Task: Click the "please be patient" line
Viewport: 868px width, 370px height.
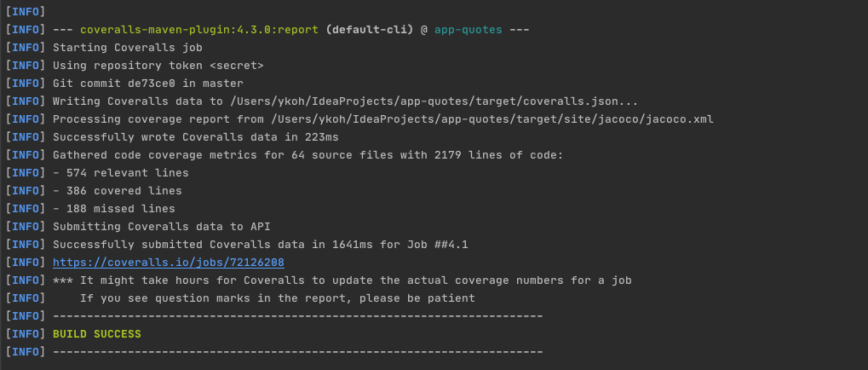Action: (277, 298)
